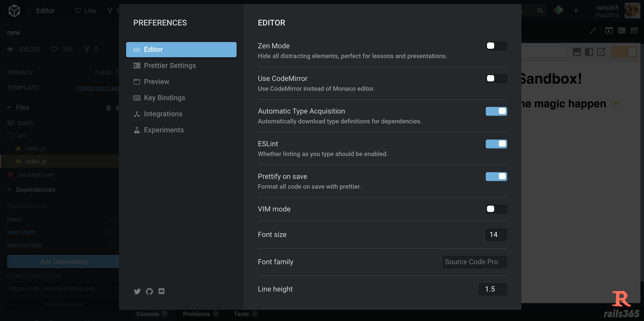Open the Font family Source Code Pro dropdown

point(475,262)
